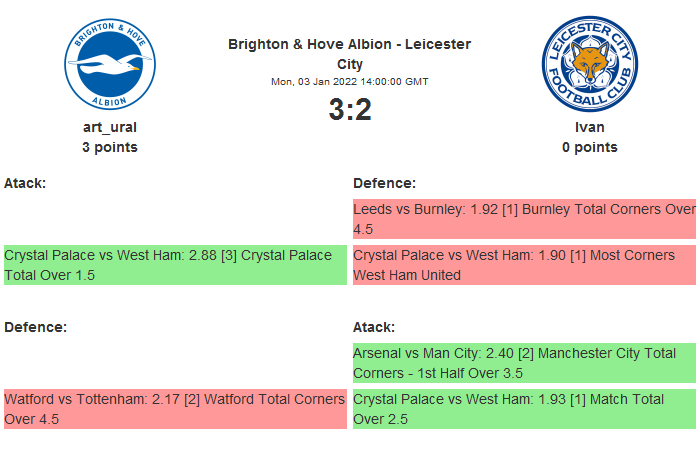Viewport: 700px width, 460px height.
Task: Click the Leeds vs Burnley Total Corners bet
Action: (x=523, y=219)
